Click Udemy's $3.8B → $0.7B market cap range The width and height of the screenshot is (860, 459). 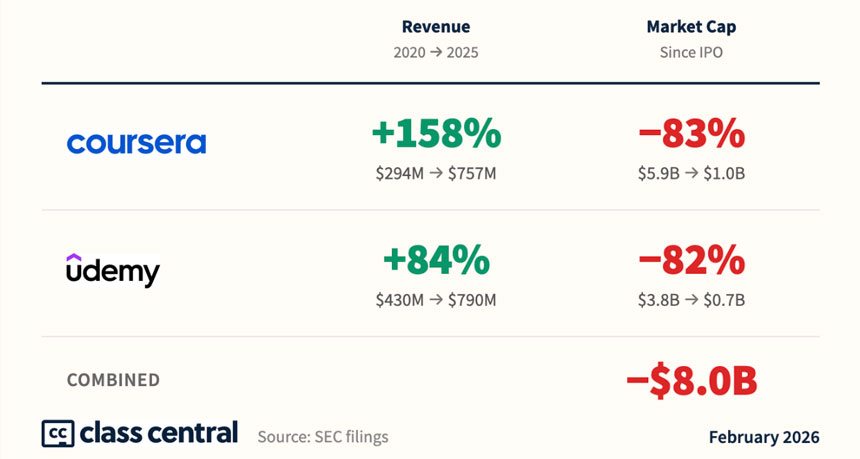pyautogui.click(x=691, y=299)
